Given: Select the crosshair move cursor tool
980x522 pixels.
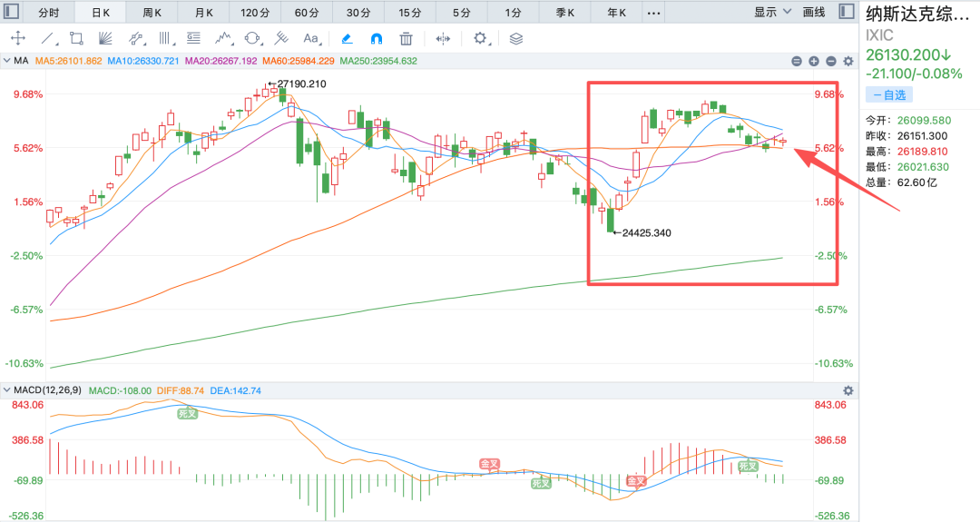Looking at the screenshot, I should click(18, 38).
